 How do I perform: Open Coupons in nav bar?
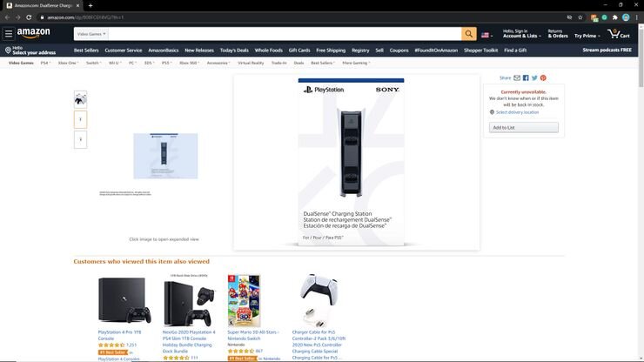click(x=399, y=50)
